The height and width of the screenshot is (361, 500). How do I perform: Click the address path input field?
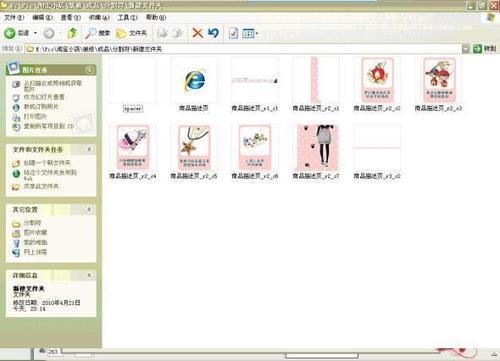[x=243, y=49]
